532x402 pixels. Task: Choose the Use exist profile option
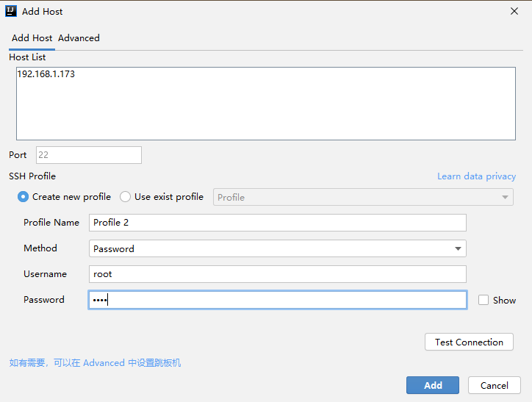coord(126,197)
